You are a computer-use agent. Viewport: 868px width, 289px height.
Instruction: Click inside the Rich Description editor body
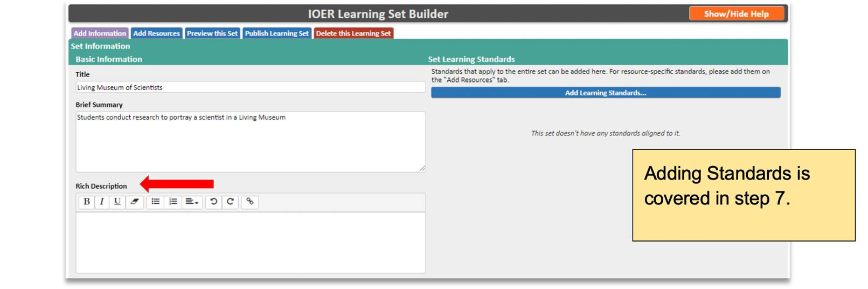point(251,243)
